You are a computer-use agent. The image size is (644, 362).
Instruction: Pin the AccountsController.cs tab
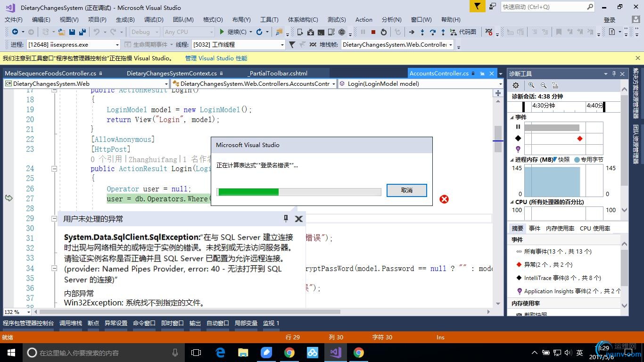[x=482, y=74]
